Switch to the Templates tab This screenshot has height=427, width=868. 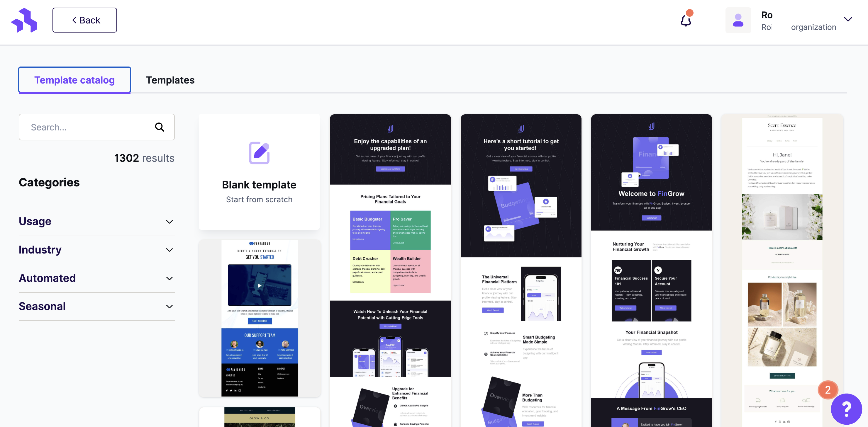170,80
